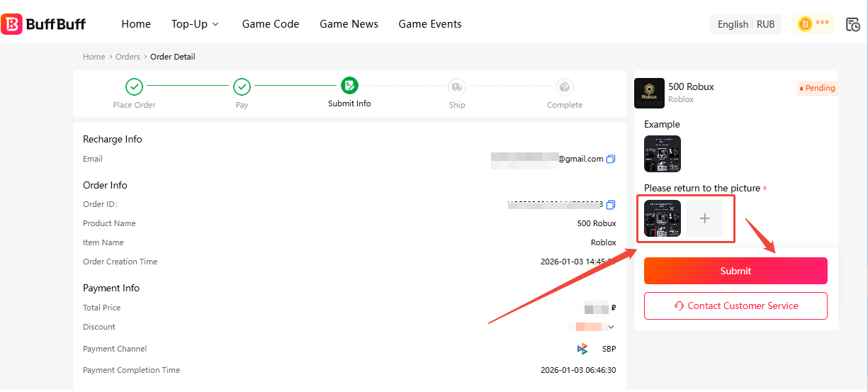Copy the Order ID using copy icon
The image size is (868, 392).
(611, 204)
